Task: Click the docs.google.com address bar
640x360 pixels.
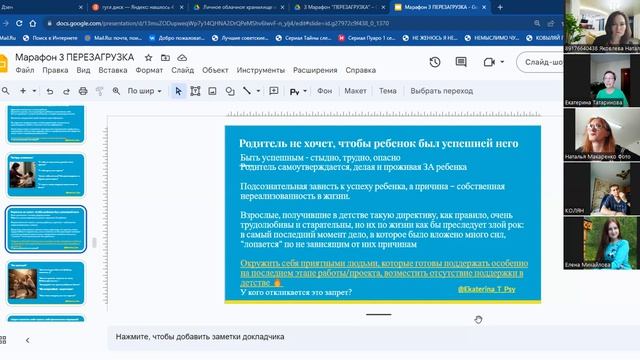Action: click(222, 23)
